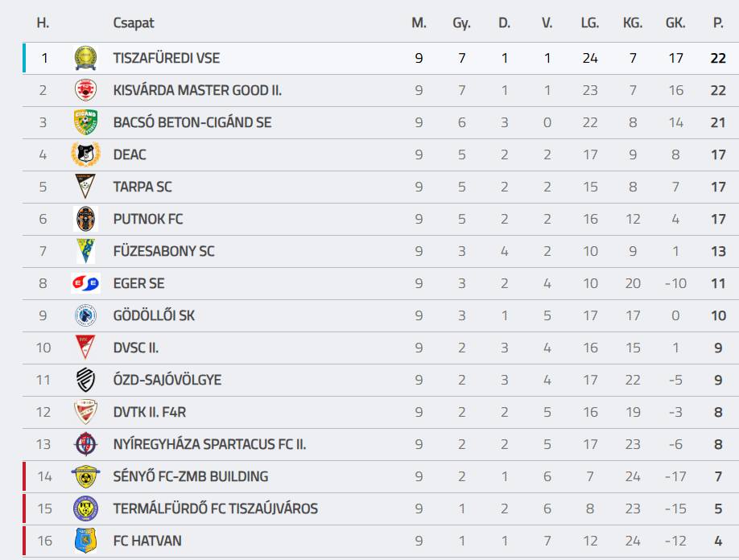Open Termálfürdő FC Tiszaújváros team page
739x560 pixels.
click(x=215, y=509)
